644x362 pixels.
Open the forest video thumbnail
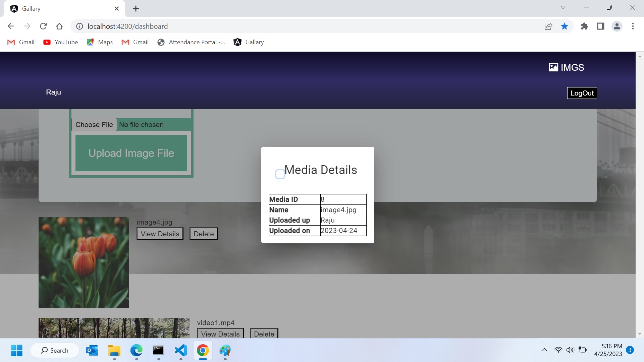pos(114,328)
